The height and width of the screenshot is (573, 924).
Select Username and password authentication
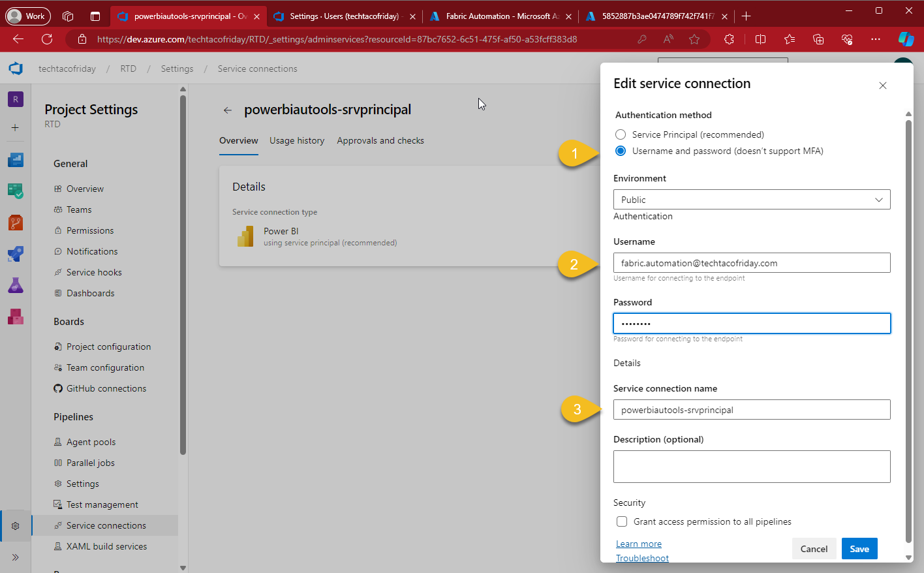[x=620, y=151]
